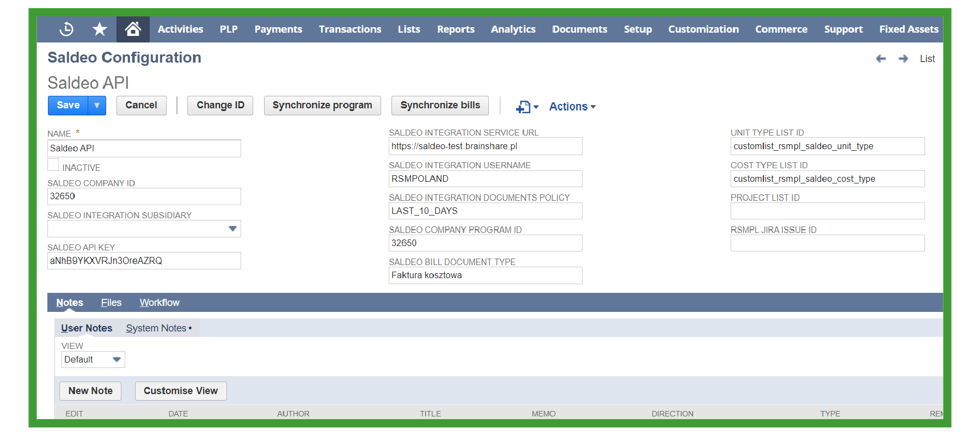Viewport: 980px width, 436px height.
Task: Focus the Saldeo API Key field
Action: click(x=144, y=261)
